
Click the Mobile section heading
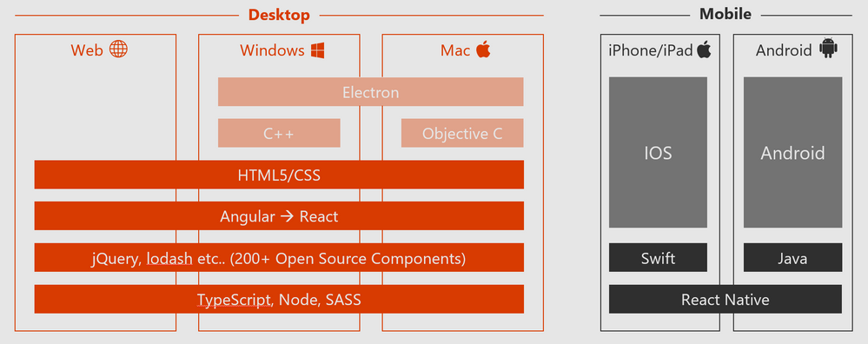tap(726, 15)
